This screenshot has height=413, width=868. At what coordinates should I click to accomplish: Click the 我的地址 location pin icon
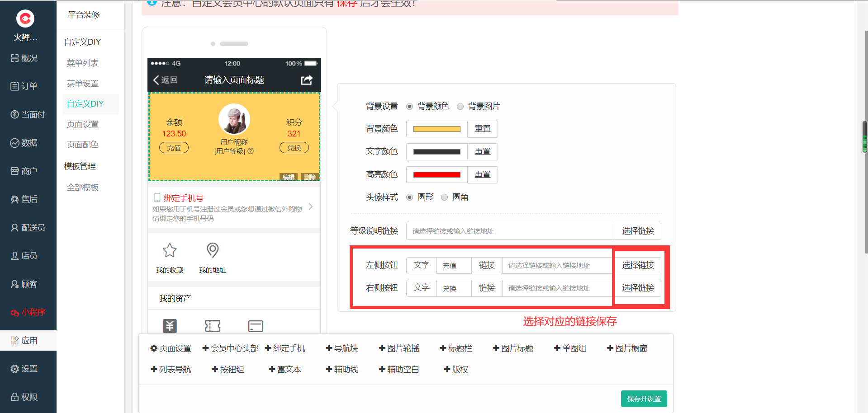click(213, 250)
